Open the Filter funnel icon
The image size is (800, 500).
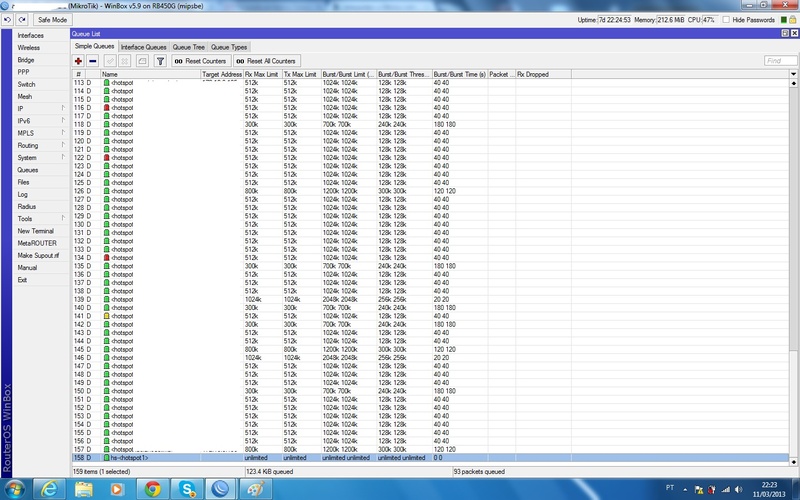(x=160, y=61)
